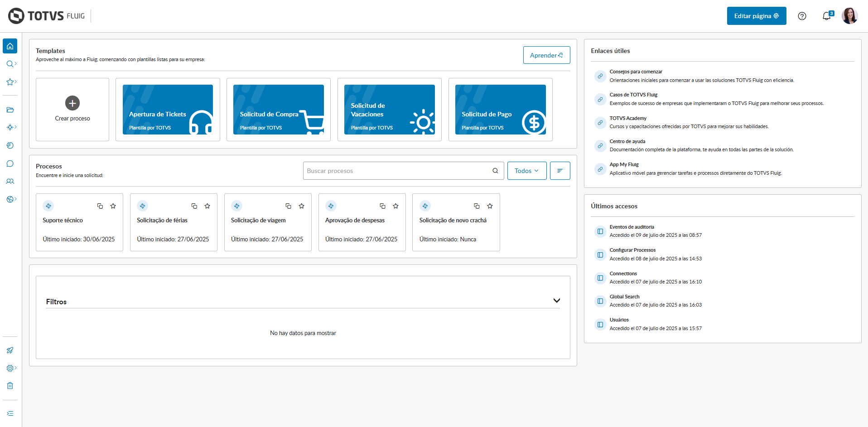Open the chat bubble icon in sidebar

(10, 163)
